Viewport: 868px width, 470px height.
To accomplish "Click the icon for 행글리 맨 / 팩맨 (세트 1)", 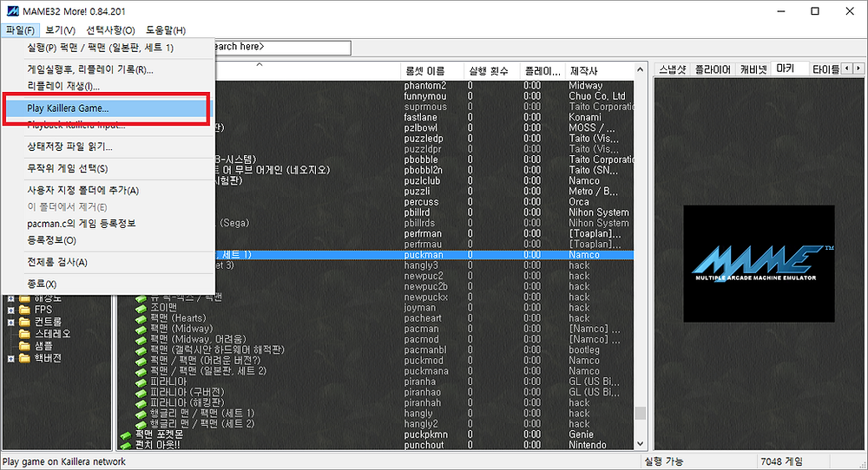I will 141,413.
